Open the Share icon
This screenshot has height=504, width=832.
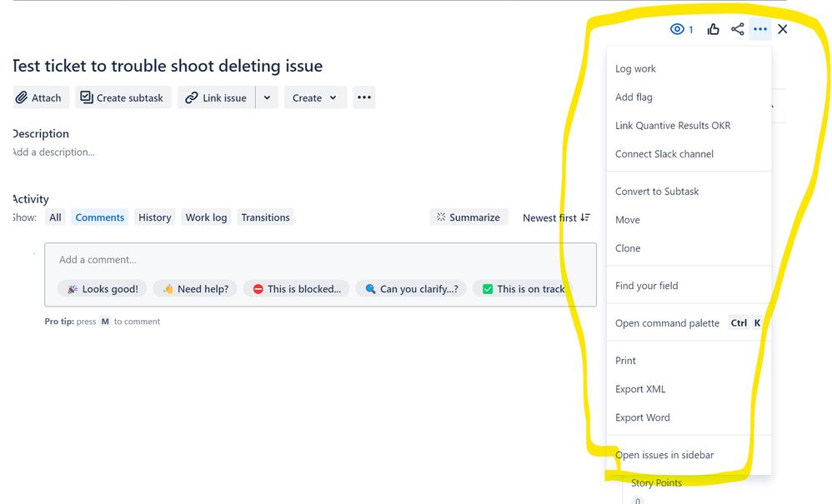[737, 29]
